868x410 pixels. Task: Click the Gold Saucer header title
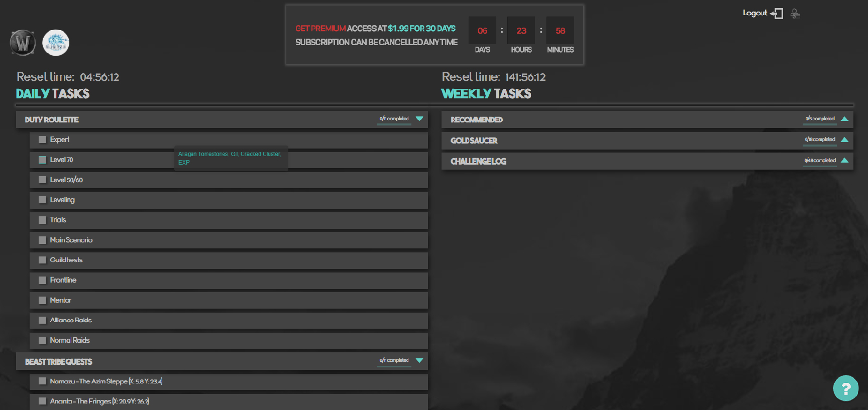pos(474,141)
